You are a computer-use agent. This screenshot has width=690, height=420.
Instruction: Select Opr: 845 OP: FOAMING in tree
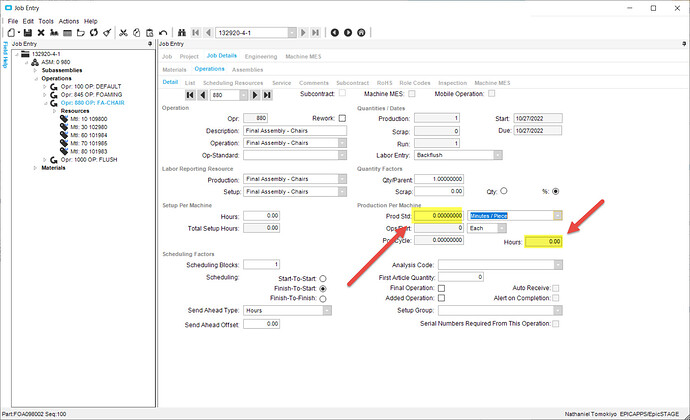pyautogui.click(x=92, y=95)
